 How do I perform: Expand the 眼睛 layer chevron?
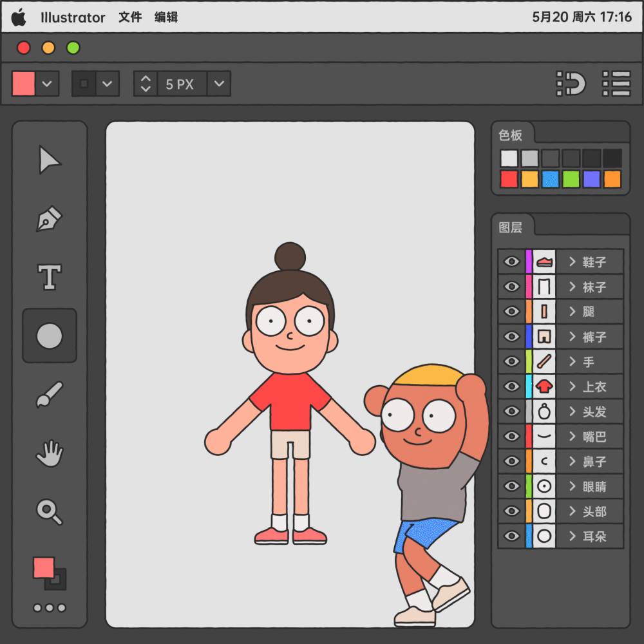[573, 486]
